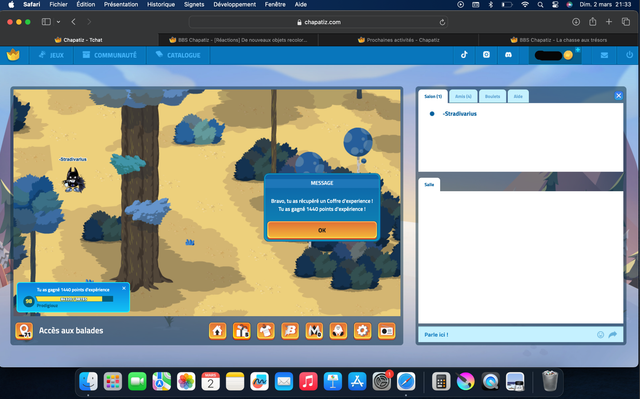This screenshot has width=640, height=399.
Task: Show Safari tab overview
Action: point(626,22)
